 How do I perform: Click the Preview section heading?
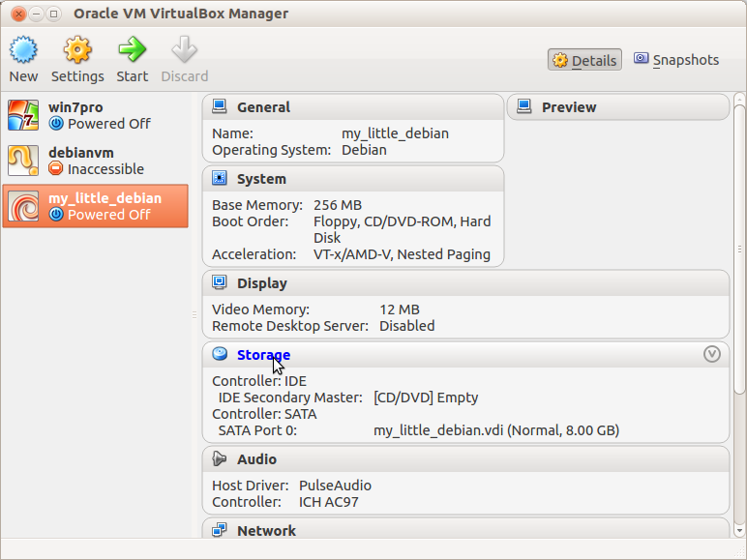pyautogui.click(x=569, y=107)
